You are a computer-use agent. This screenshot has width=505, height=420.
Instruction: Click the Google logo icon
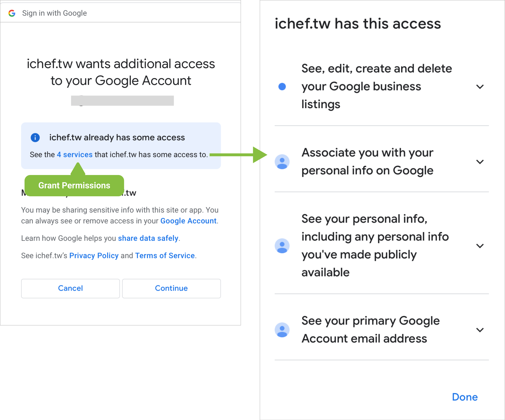click(12, 13)
